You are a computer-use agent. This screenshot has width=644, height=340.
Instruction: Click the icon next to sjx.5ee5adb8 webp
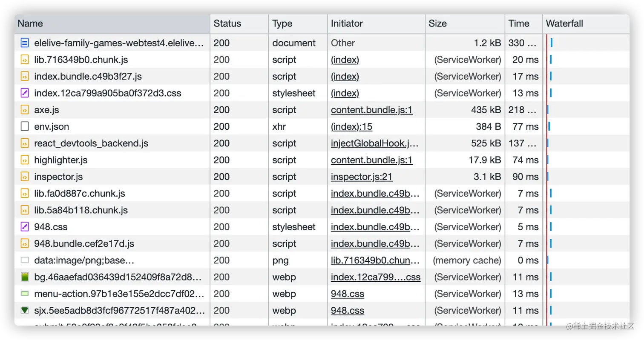[25, 311]
